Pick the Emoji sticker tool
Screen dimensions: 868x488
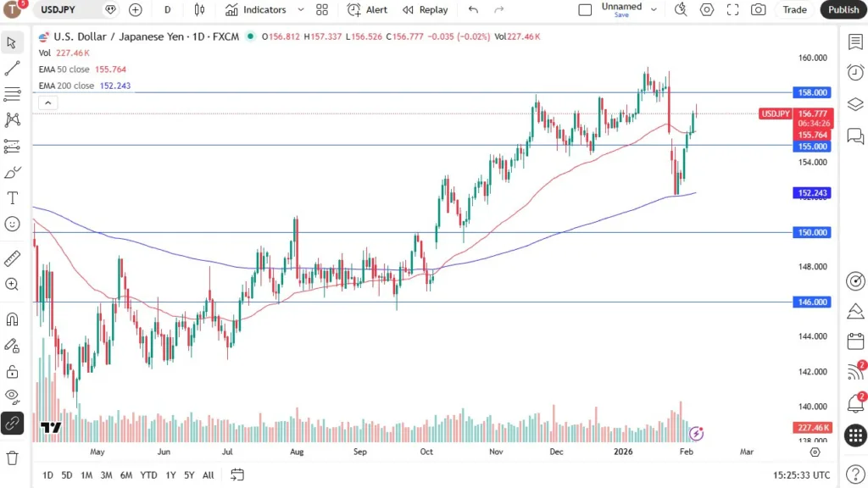[x=12, y=225]
